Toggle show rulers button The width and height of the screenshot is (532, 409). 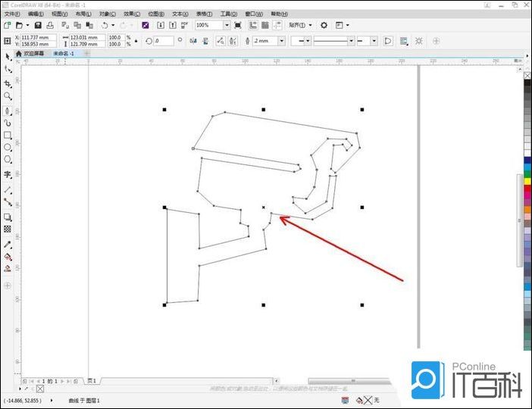(x=253, y=25)
